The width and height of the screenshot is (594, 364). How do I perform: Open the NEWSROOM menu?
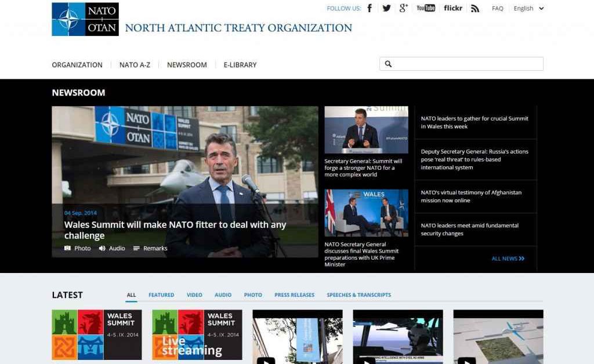pyautogui.click(x=187, y=65)
